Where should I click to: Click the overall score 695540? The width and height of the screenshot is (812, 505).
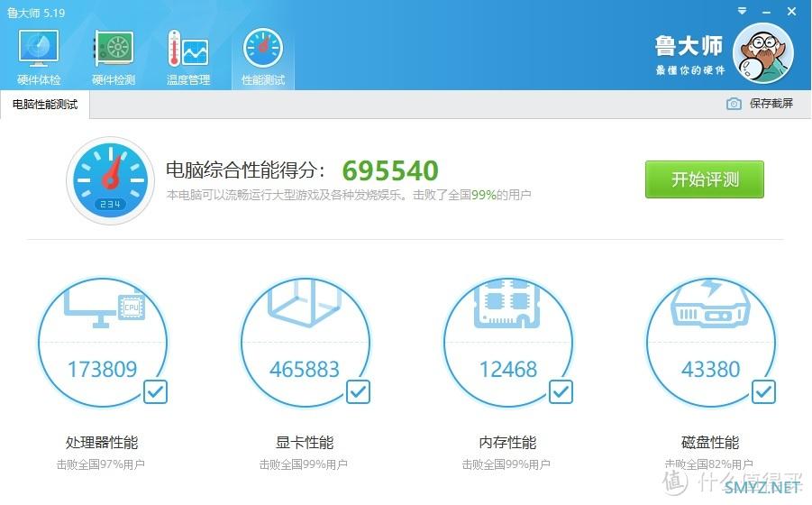coord(390,170)
